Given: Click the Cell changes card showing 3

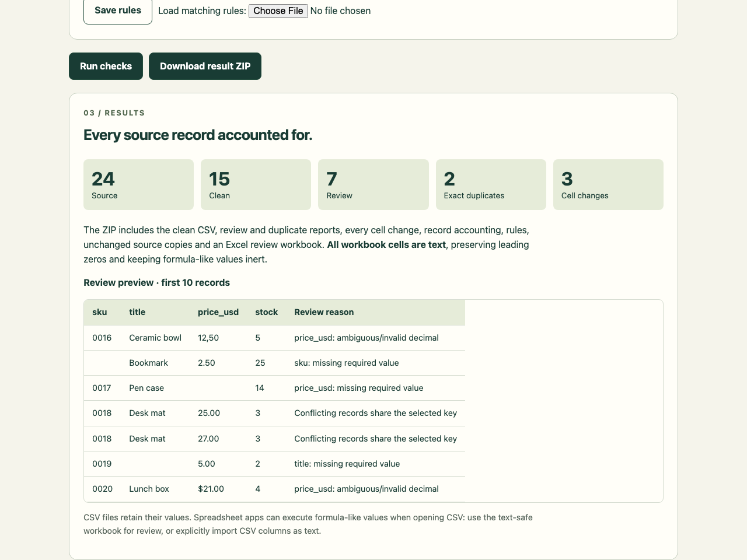Looking at the screenshot, I should click(608, 185).
